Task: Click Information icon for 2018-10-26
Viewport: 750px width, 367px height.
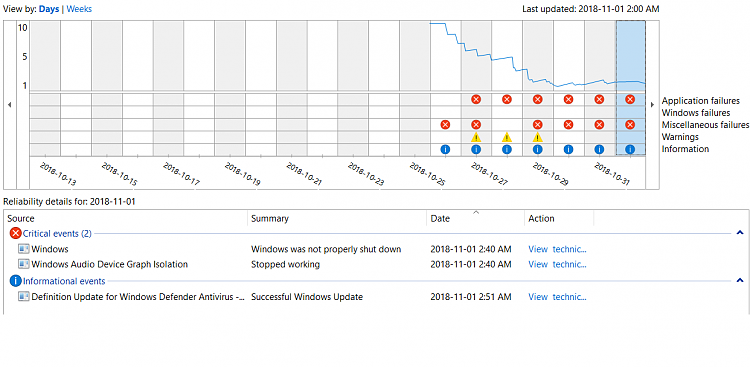Action: click(x=445, y=149)
